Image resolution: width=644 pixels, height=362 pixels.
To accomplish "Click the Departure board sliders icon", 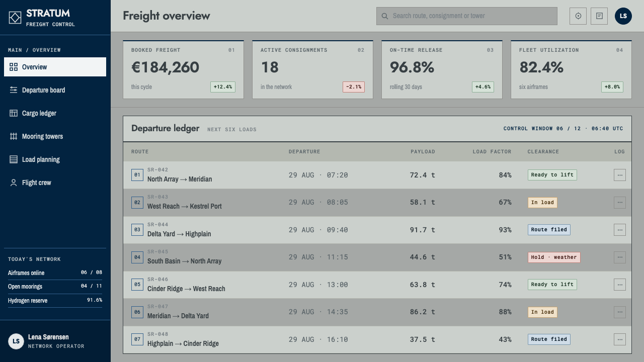I will pos(14,90).
